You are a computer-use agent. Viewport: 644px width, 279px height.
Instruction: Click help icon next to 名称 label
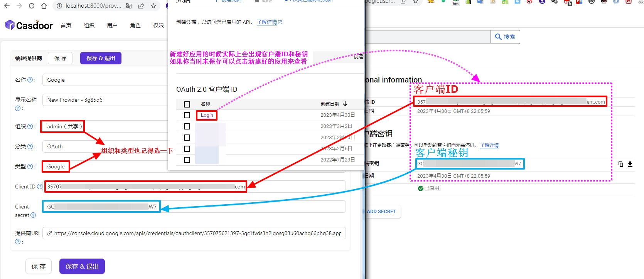[30, 80]
